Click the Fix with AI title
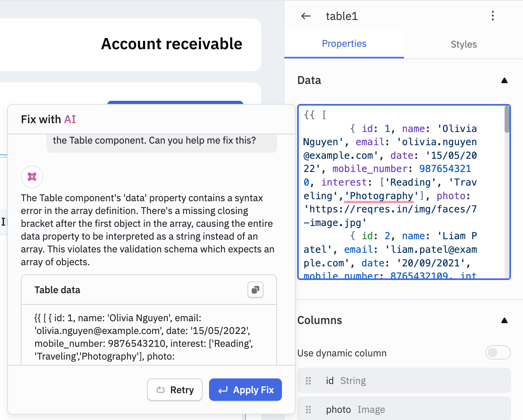 tap(48, 119)
